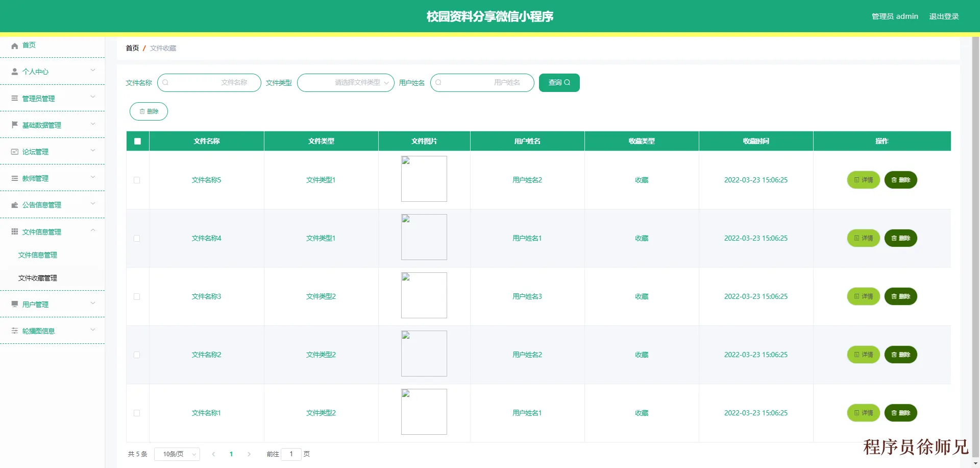Screen dimensions: 980x468
Task: Go to the next page arrow
Action: click(249, 454)
